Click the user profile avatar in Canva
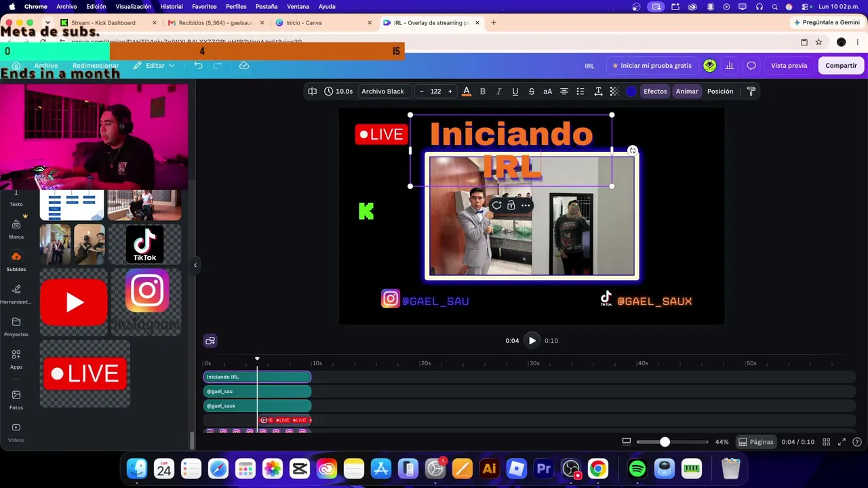The width and height of the screenshot is (868, 488). pyautogui.click(x=710, y=66)
